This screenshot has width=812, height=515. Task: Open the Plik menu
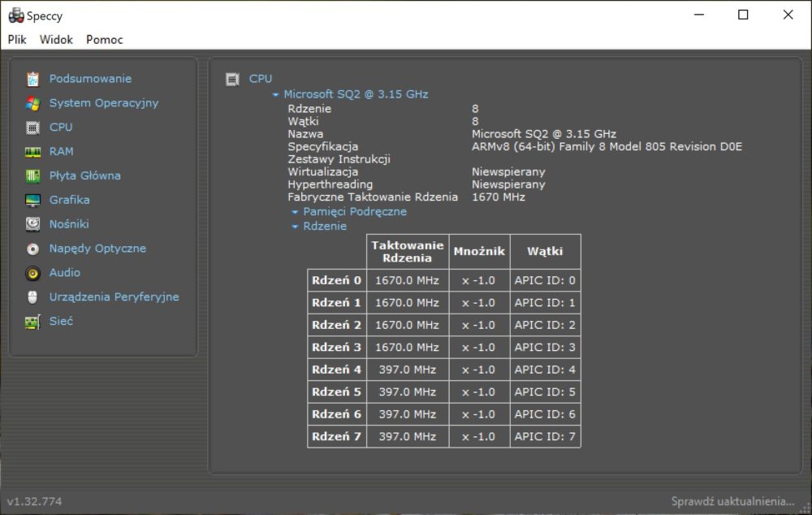coord(17,40)
